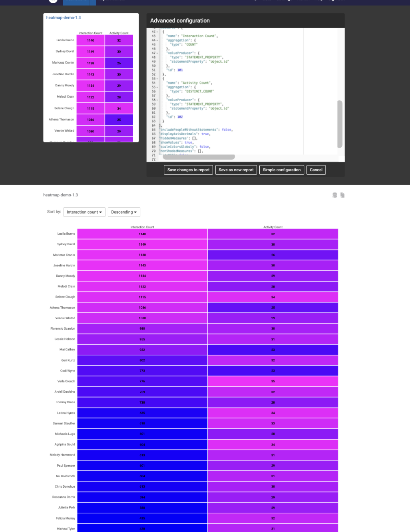Click Verla Crouch's pink 35 activity cell

tap(273, 381)
